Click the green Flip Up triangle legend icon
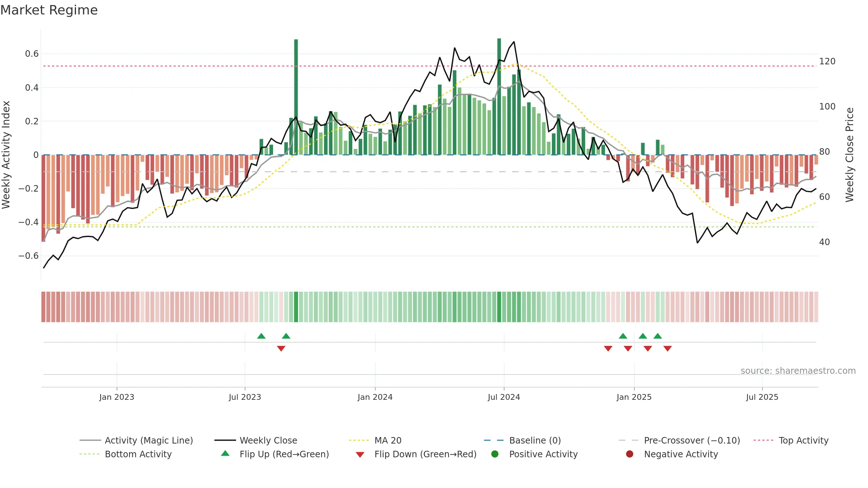868x488 pixels. point(225,453)
